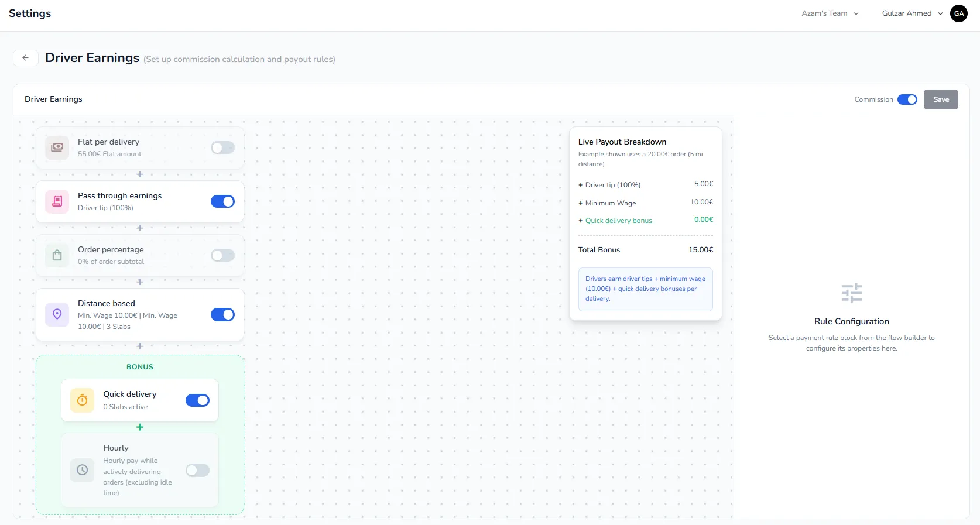Click the Settings page title
The height and width of the screenshot is (525, 980).
pyautogui.click(x=30, y=13)
